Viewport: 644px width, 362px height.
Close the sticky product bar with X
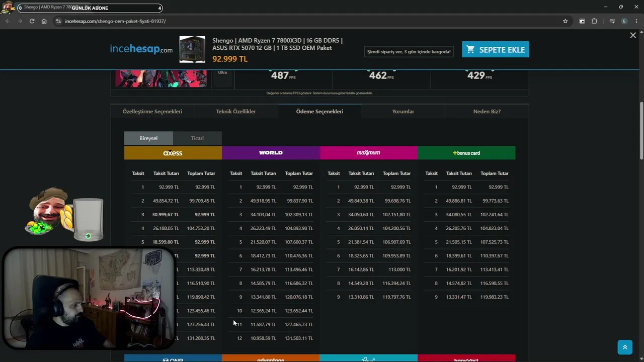[633, 35]
